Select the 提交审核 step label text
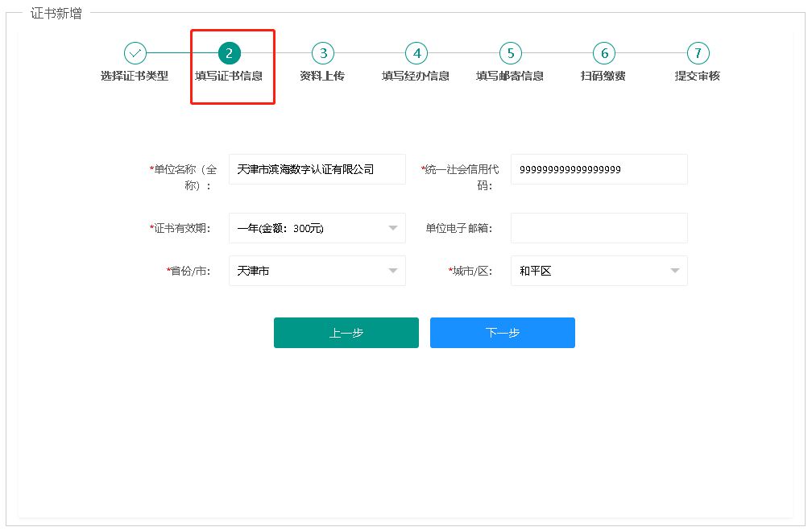 click(697, 77)
